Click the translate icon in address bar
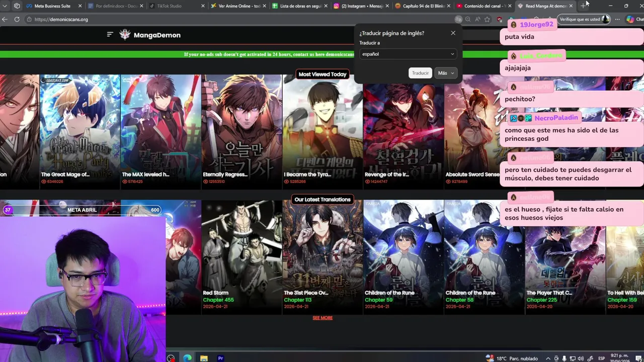644x362 pixels. (x=458, y=19)
